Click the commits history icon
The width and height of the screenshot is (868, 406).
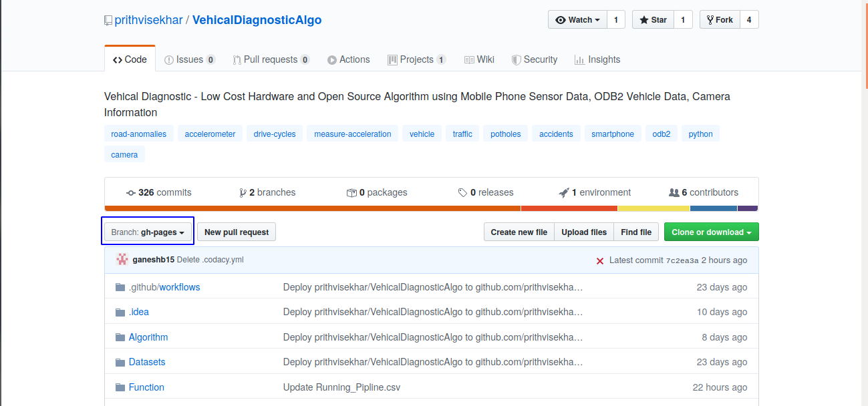click(x=130, y=192)
